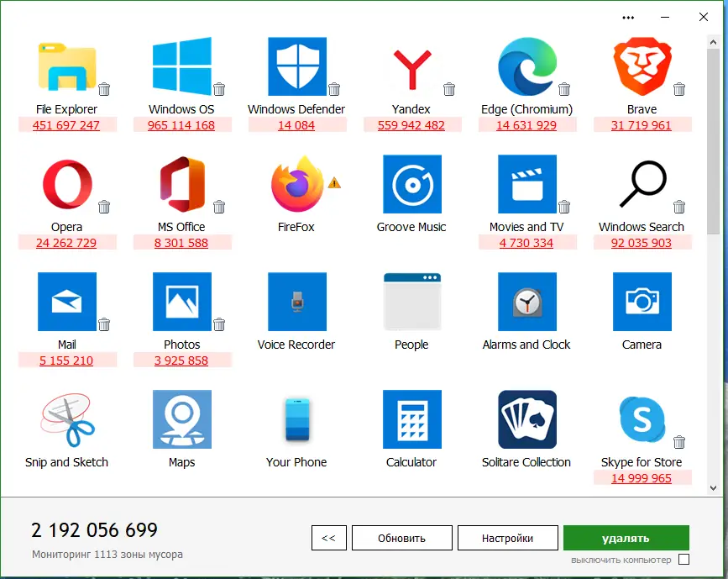Click trash bin beside Brave
Screen dimensions: 728x579
[x=679, y=89]
